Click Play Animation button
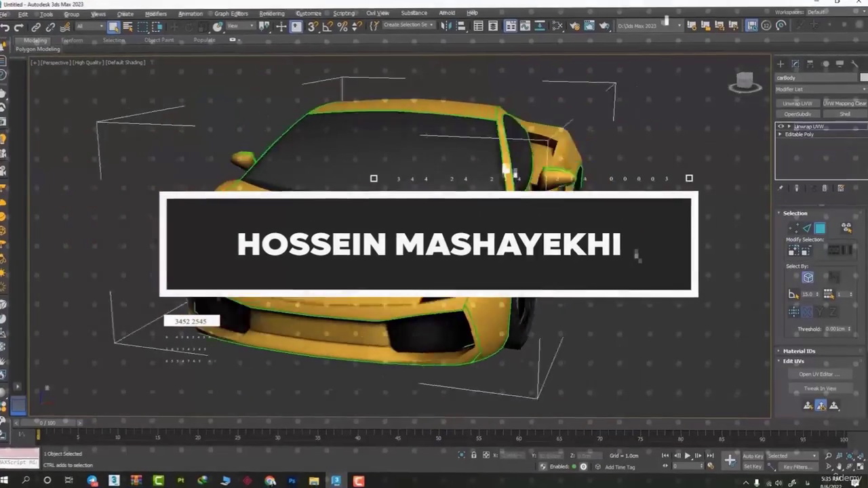Image resolution: width=868 pixels, height=488 pixels. (688, 456)
